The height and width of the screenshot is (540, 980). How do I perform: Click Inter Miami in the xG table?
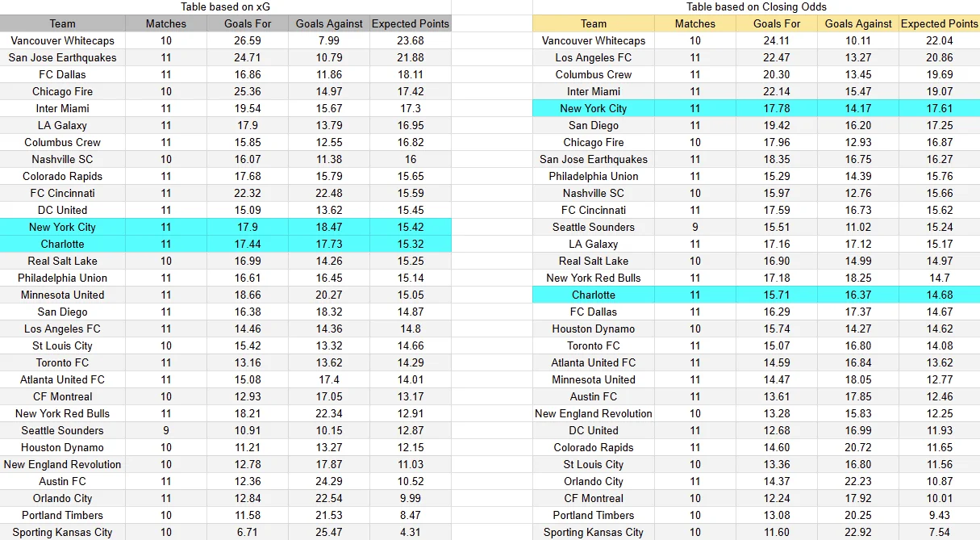click(x=63, y=108)
